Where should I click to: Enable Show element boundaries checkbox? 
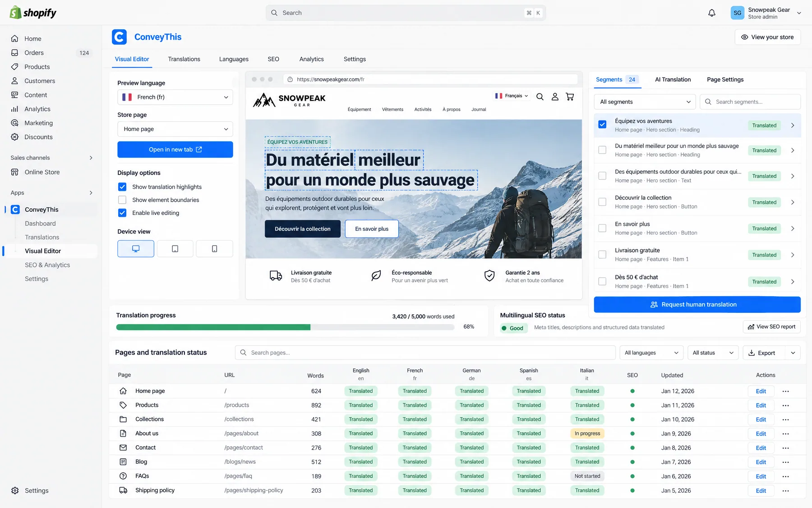pyautogui.click(x=122, y=200)
